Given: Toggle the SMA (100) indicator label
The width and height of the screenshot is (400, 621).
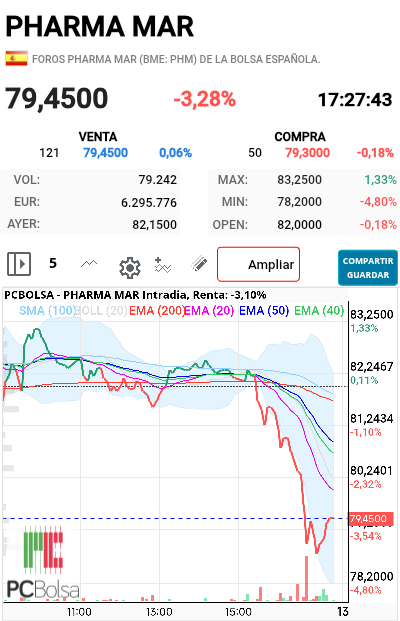Looking at the screenshot, I should 47,310.
